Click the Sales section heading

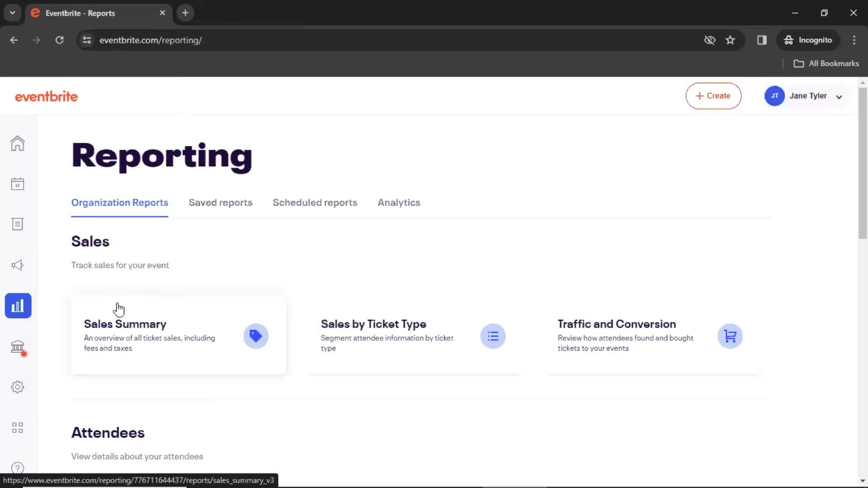90,241
